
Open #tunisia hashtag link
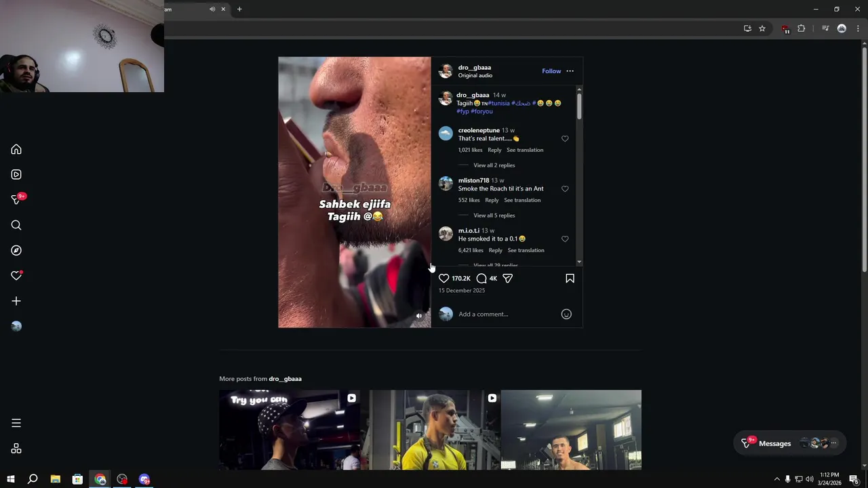pos(498,103)
